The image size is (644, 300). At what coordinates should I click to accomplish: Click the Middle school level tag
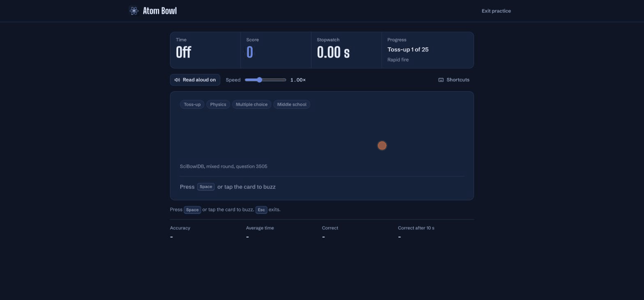[292, 104]
